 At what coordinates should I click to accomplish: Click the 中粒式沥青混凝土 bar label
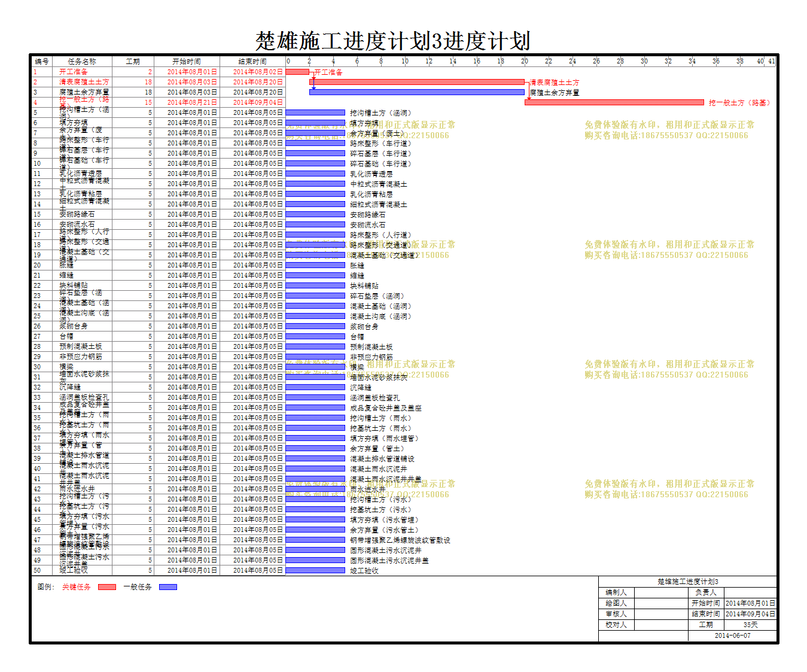pos(379,184)
